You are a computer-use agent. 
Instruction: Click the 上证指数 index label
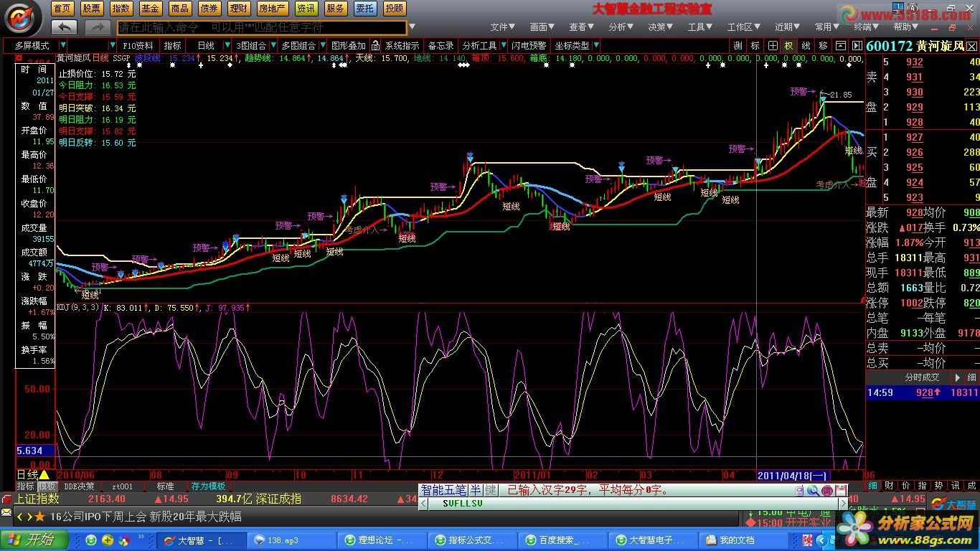(x=37, y=499)
